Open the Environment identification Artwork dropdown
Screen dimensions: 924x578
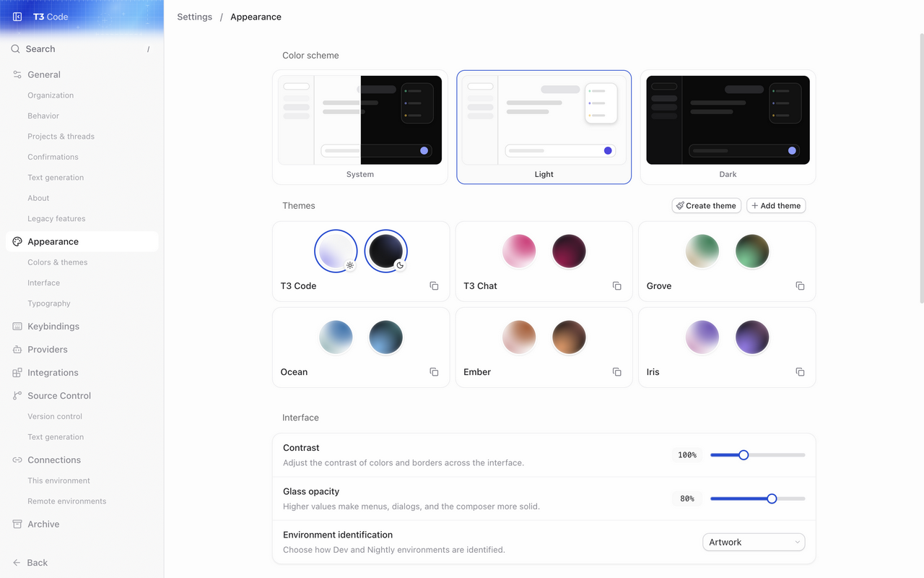(754, 542)
